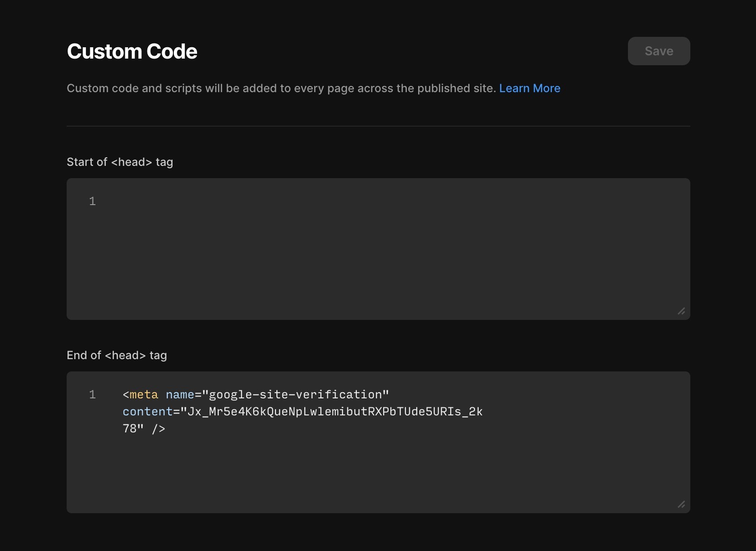
Task: Click the End of head tag label
Action: (116, 355)
